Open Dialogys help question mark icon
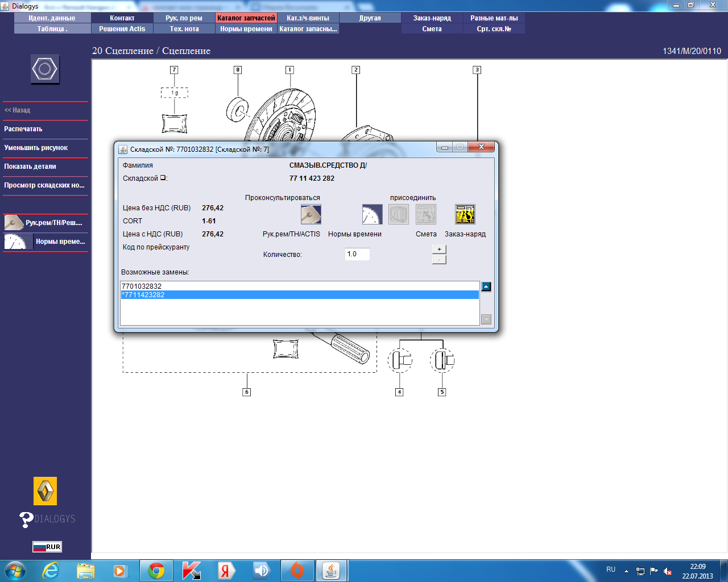 pyautogui.click(x=26, y=519)
